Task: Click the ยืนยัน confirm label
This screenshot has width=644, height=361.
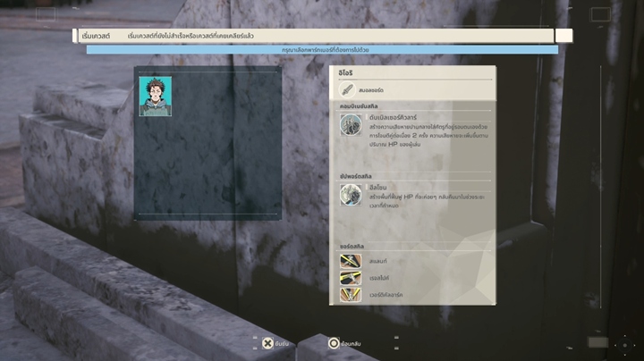Action: [x=282, y=344]
